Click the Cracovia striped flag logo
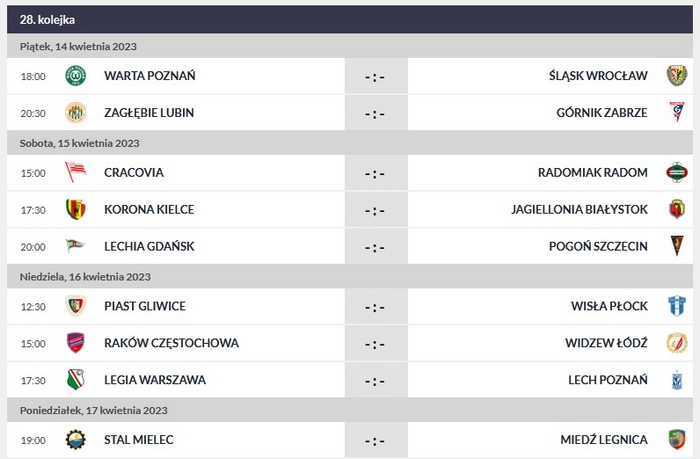Screen dimensions: 700x459 (75, 172)
